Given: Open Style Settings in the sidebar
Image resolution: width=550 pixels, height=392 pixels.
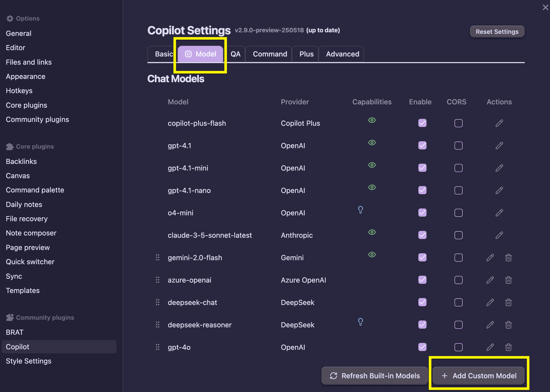Looking at the screenshot, I should coord(28,361).
